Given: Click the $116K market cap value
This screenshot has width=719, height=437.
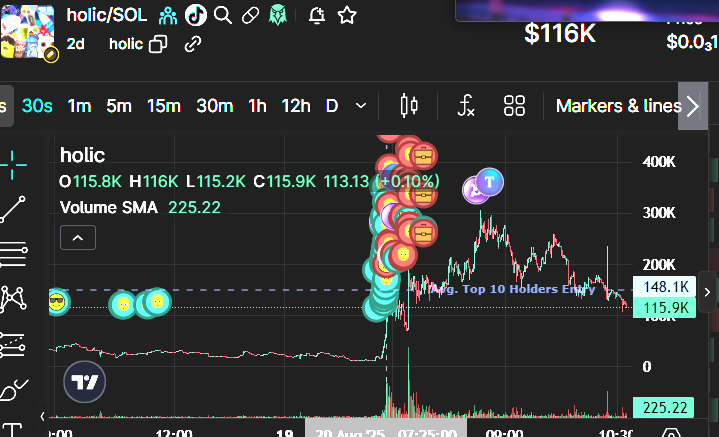Looking at the screenshot, I should pos(560,33).
